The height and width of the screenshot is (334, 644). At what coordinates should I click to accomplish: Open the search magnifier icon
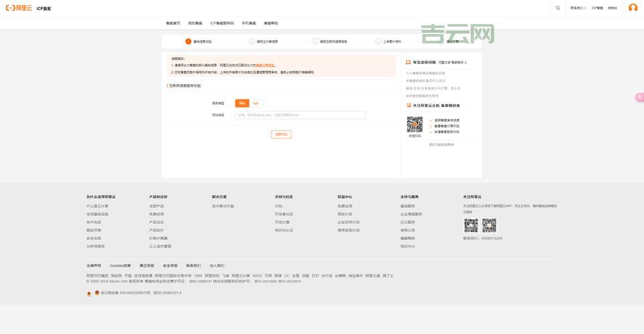pos(558,8)
